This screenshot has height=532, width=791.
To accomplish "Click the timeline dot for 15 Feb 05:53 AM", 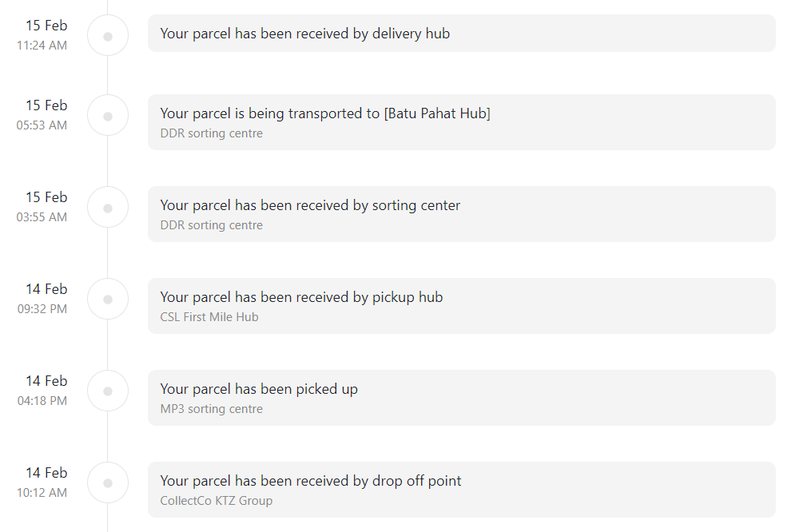I will (107, 116).
